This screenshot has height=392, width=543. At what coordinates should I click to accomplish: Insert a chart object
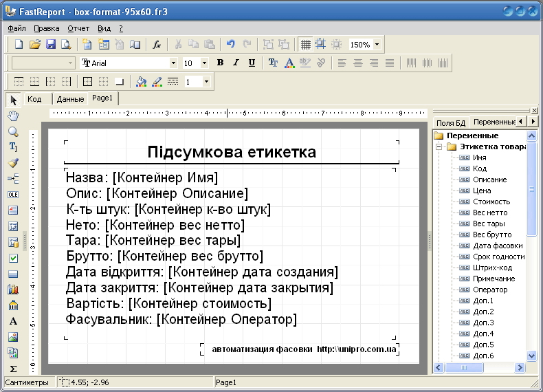pos(13,290)
